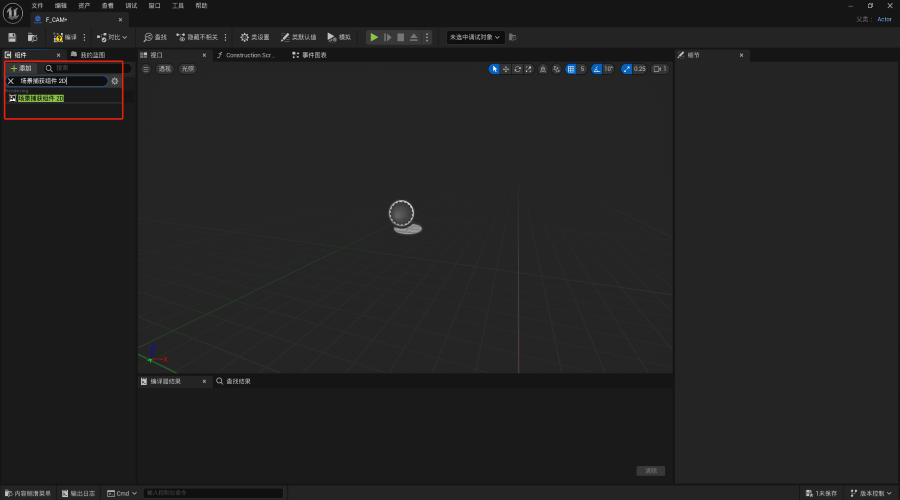Activate the scale tool
This screenshot has width=900, height=500.
point(529,69)
